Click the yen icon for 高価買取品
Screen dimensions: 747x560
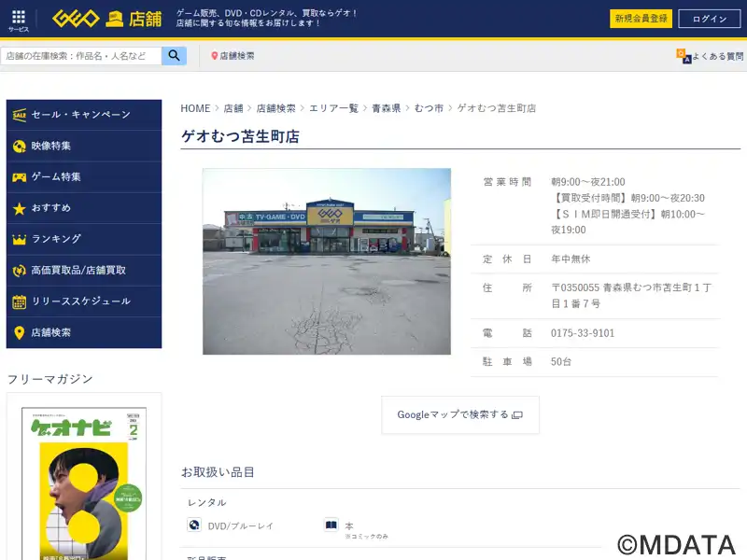pyautogui.click(x=19, y=271)
